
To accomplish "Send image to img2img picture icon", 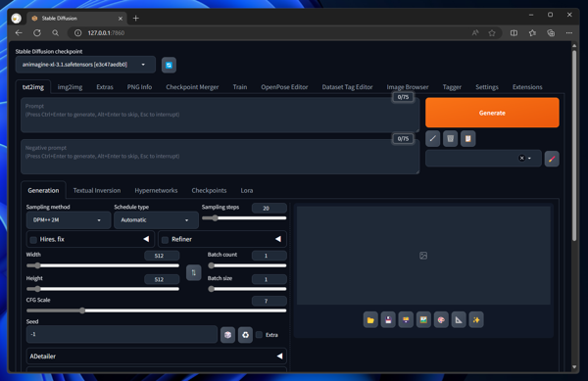I will pos(423,320).
